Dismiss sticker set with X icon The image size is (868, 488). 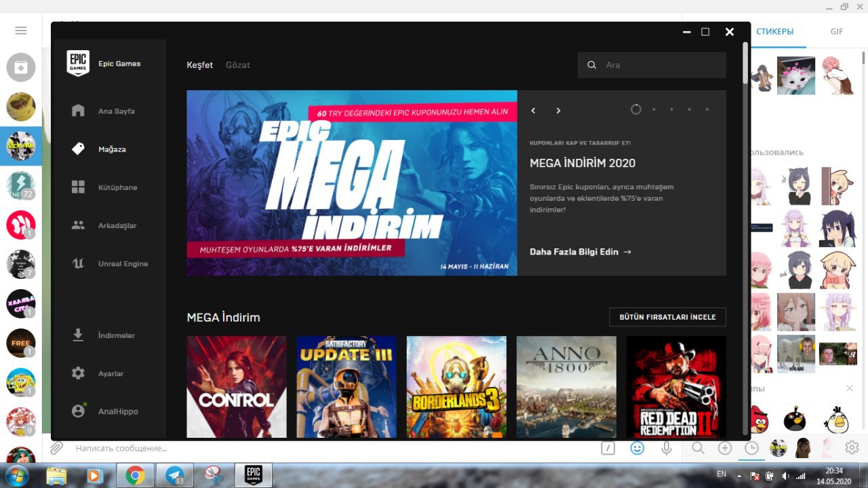tap(849, 388)
